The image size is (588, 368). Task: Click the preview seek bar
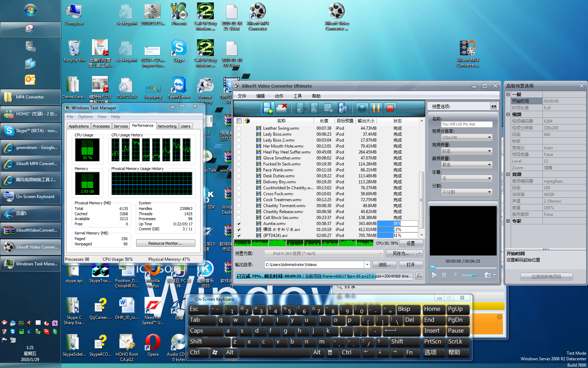[x=463, y=267]
